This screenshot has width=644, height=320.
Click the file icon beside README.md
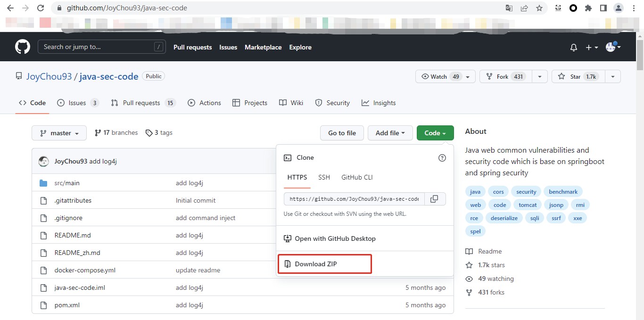pos(44,235)
